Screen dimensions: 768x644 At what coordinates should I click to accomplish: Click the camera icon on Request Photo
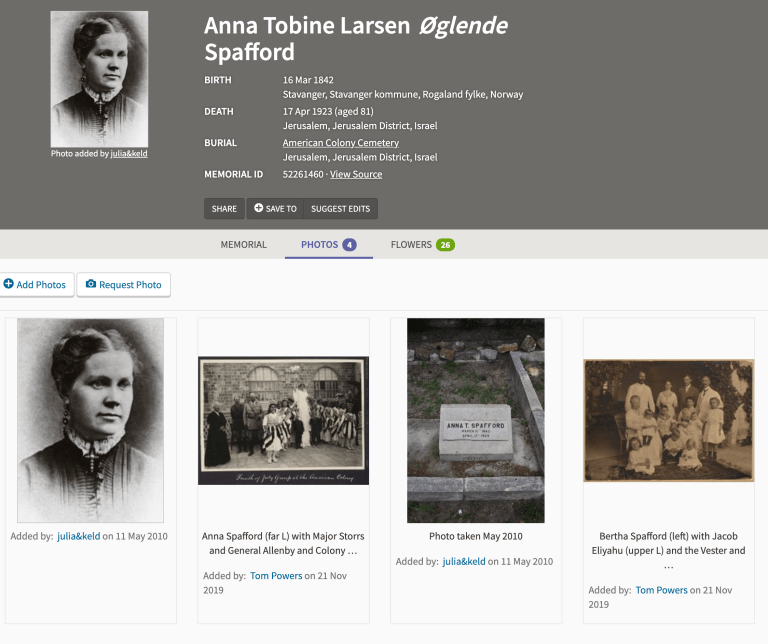click(91, 285)
